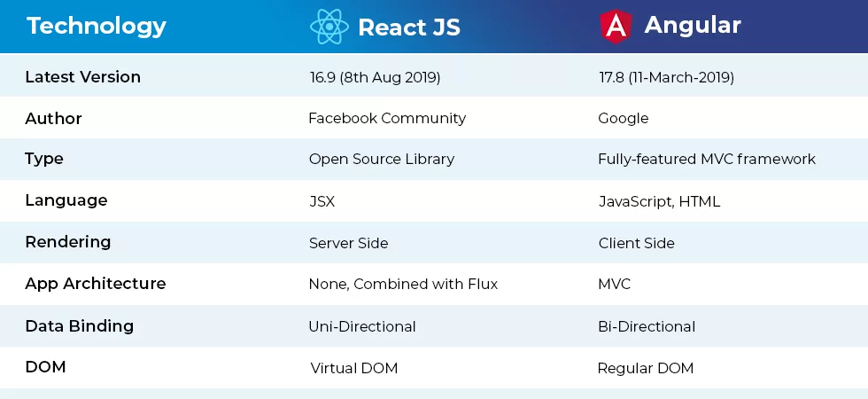868x399 pixels.
Task: Select None, Combined with Flux cell
Action: pos(404,285)
